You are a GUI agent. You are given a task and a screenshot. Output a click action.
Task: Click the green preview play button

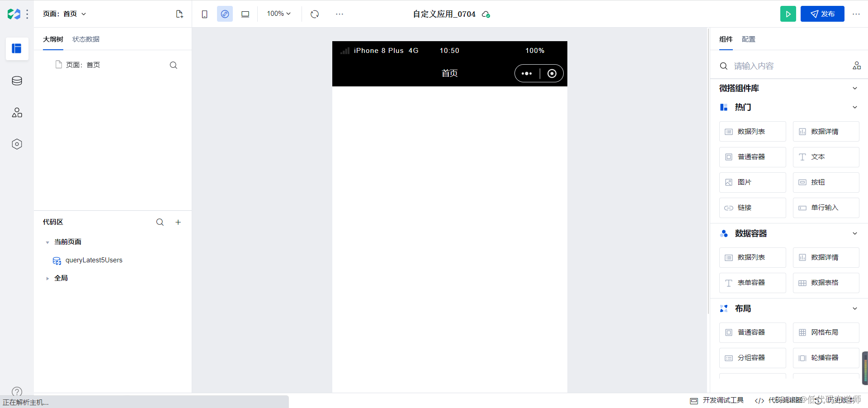point(788,14)
